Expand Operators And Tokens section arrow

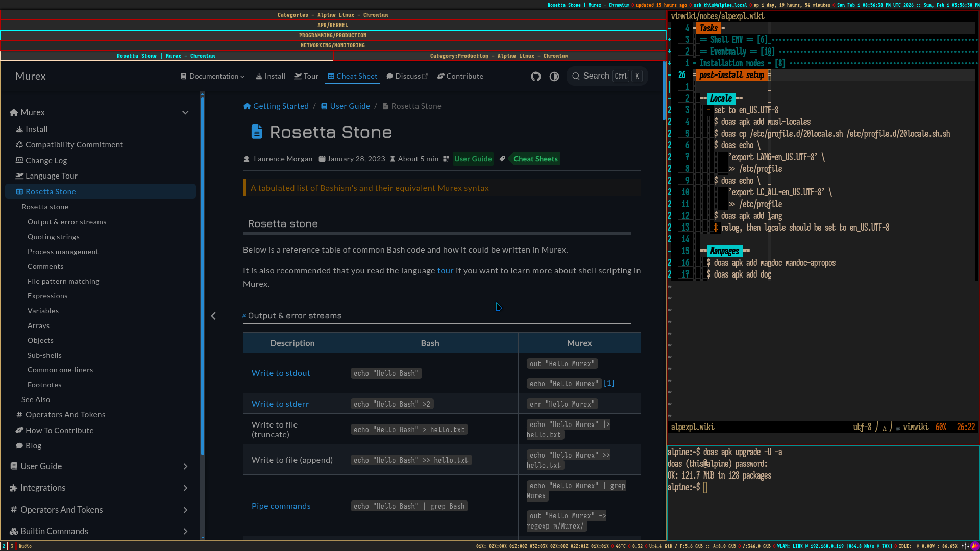point(185,510)
